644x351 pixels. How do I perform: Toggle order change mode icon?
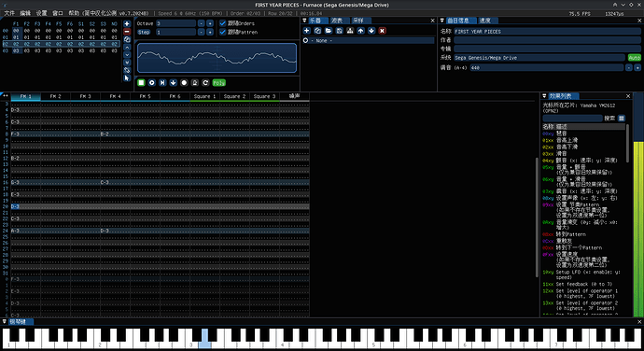127,70
